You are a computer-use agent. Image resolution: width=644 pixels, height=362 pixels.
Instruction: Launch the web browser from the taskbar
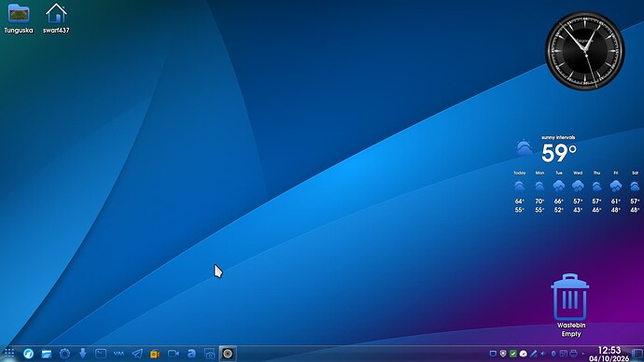[x=28, y=354]
